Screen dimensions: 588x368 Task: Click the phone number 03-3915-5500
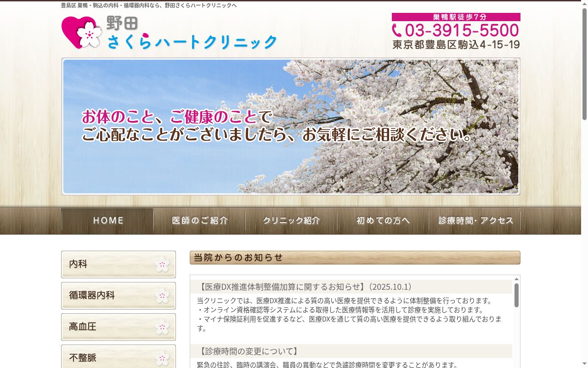tap(462, 30)
